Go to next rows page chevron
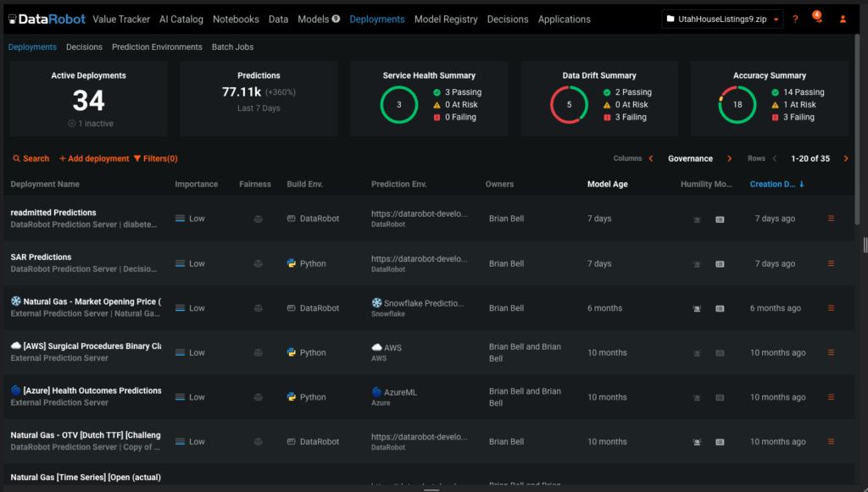 click(846, 158)
